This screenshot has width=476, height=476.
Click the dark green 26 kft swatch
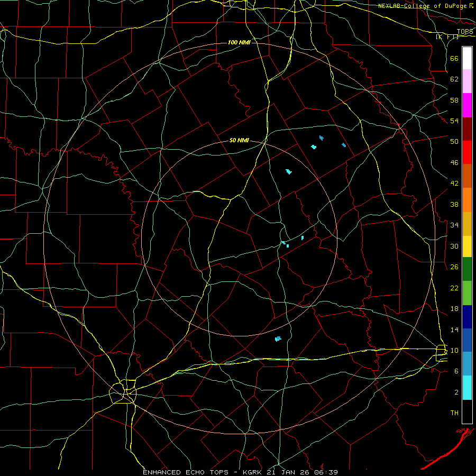467,269
